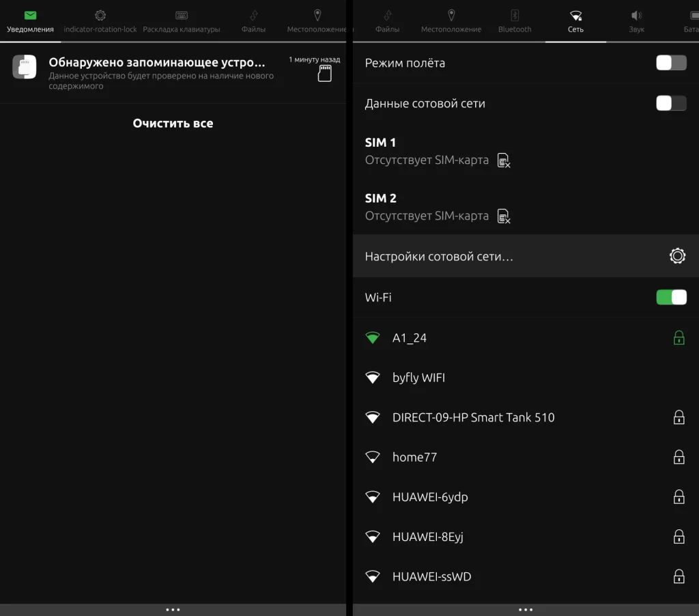The width and height of the screenshot is (699, 616).
Task: Click the green Wi-Fi signal icon for A1_24
Action: (x=373, y=337)
